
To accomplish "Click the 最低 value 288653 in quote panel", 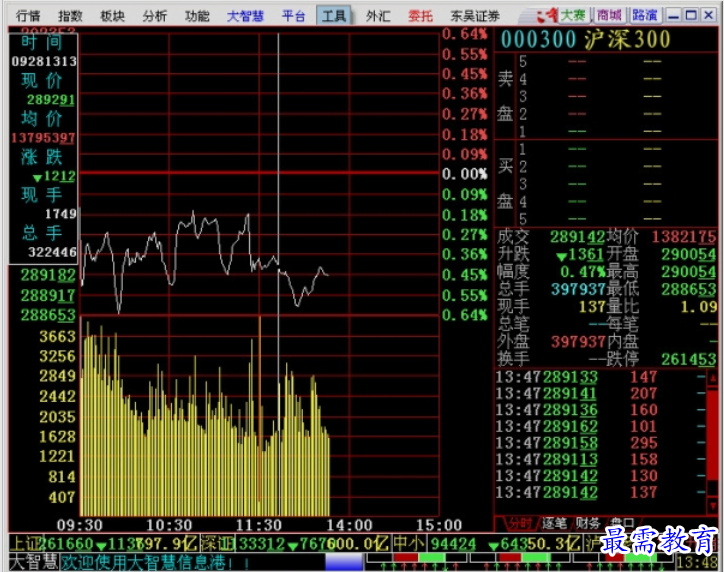I will 688,289.
